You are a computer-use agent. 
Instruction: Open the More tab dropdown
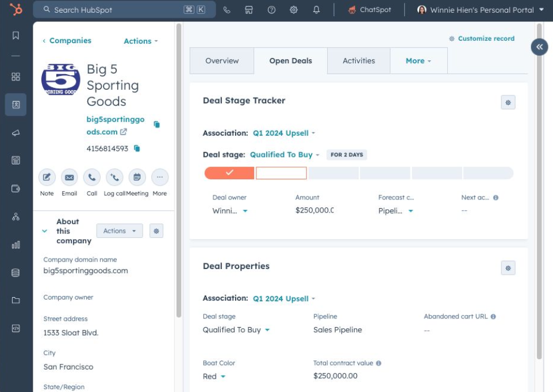[x=418, y=60]
